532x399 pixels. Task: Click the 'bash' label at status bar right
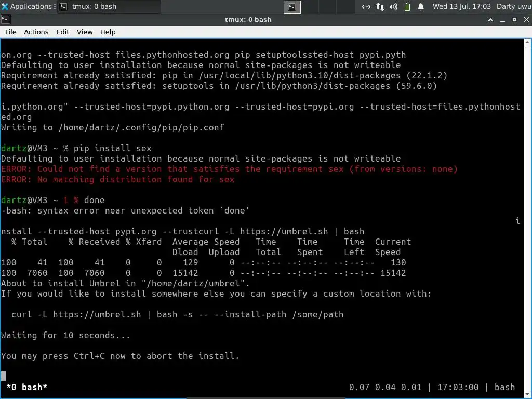[x=504, y=387]
